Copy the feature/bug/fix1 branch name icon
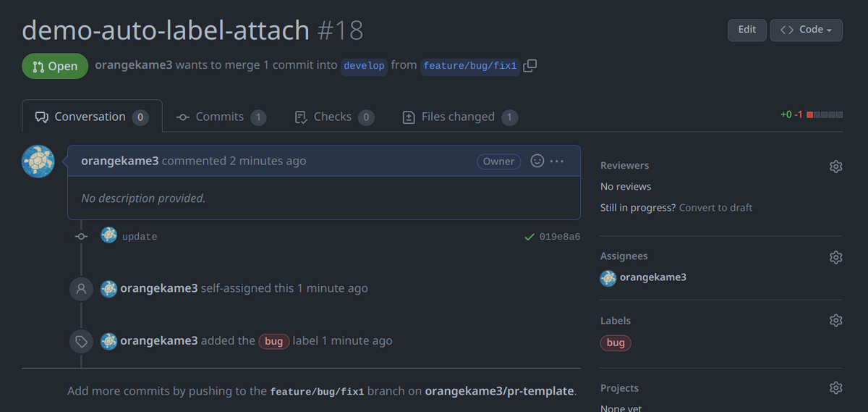The height and width of the screenshot is (412, 868). 529,66
